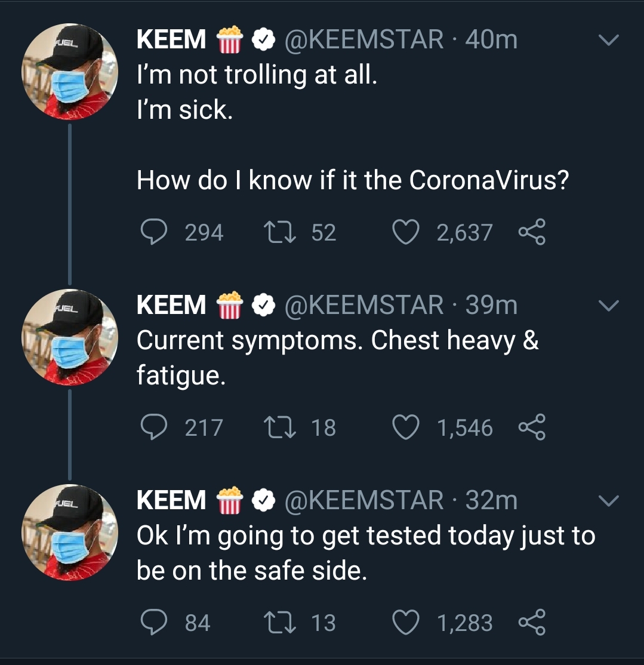
Task: Open the avatar beside the symptoms tweet
Action: (70, 337)
